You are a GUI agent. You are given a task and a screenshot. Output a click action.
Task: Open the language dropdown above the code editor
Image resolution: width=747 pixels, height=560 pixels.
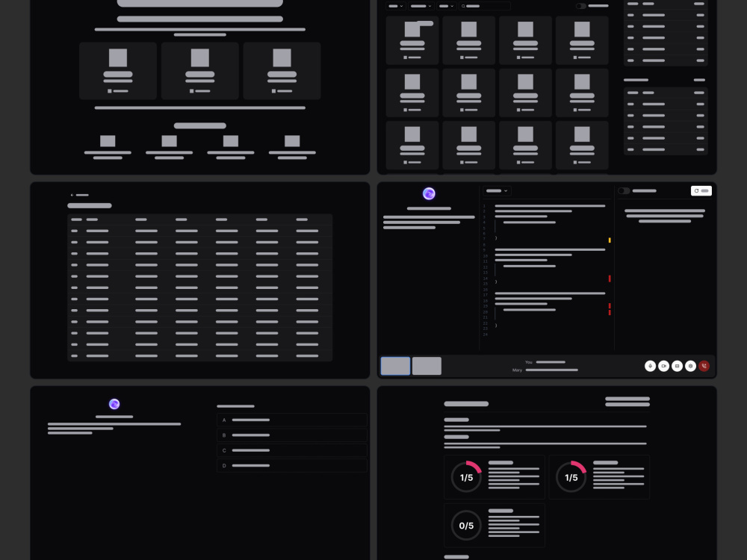[497, 190]
